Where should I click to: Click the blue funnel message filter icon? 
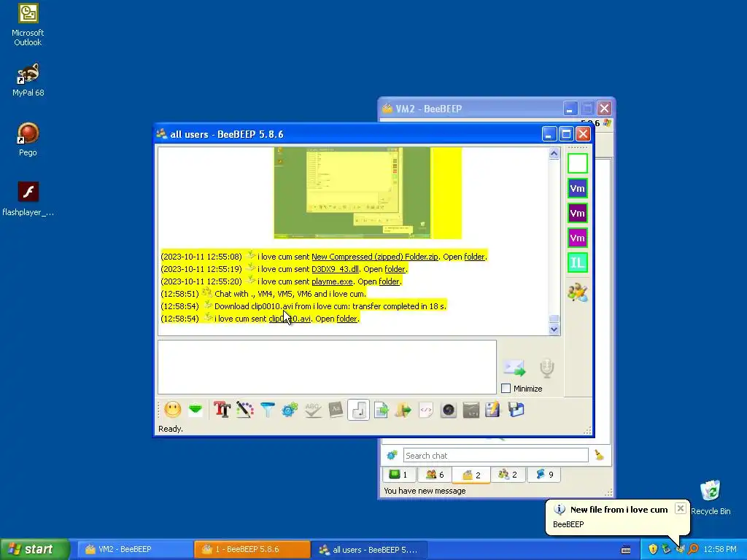pos(268,410)
